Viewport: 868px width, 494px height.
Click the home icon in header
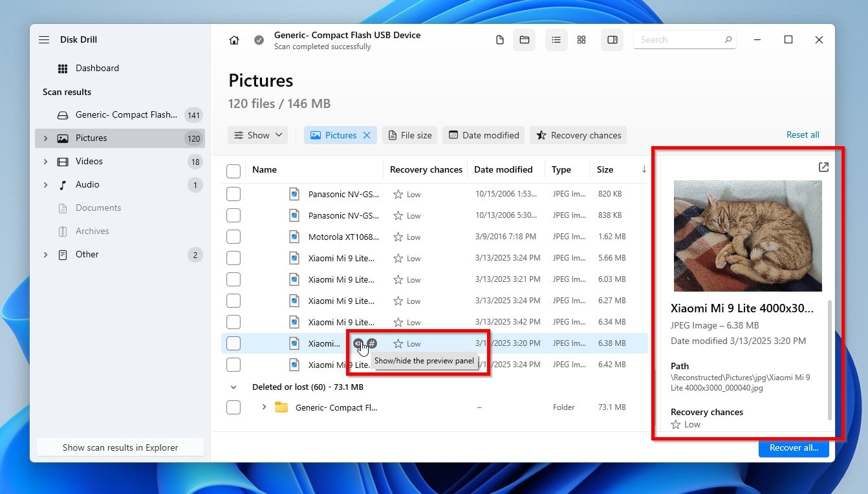point(234,40)
